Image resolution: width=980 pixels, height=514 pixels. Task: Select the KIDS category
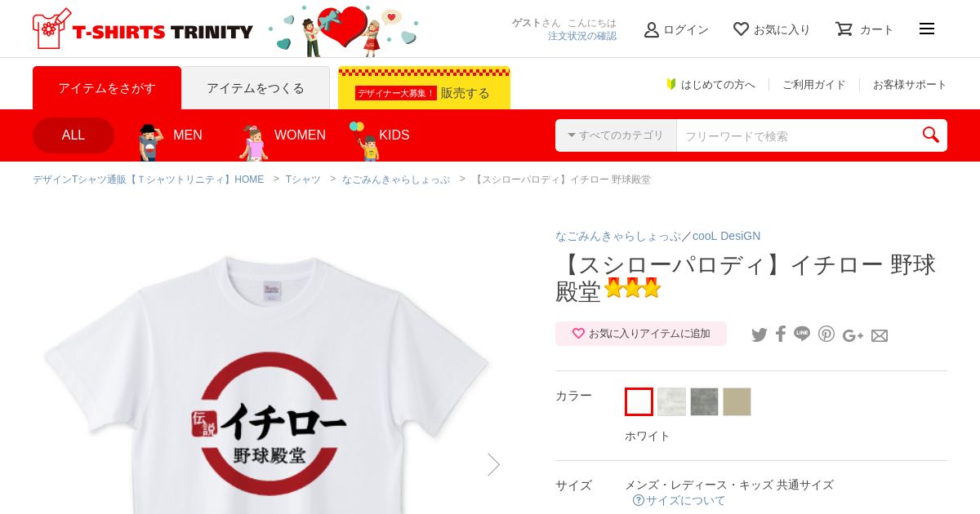379,135
